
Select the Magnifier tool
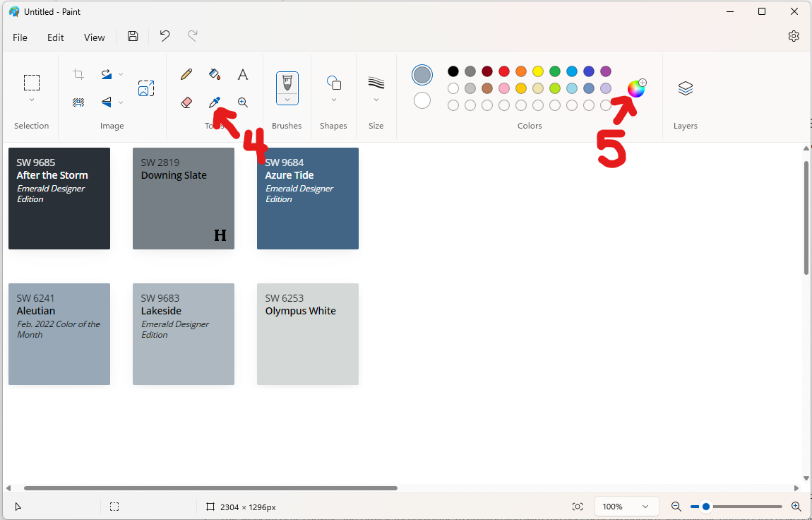pyautogui.click(x=243, y=102)
